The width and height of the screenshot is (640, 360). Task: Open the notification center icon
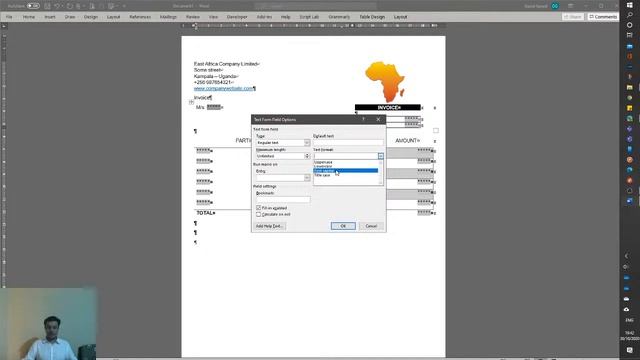coord(629,350)
